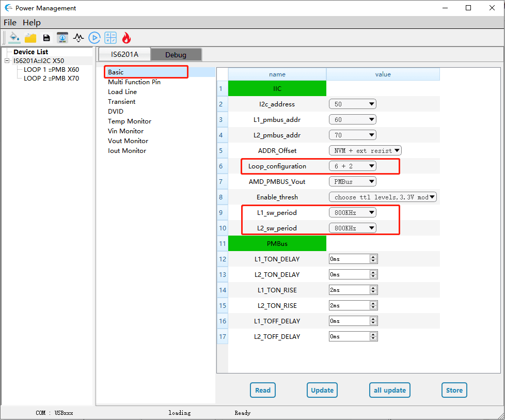Open the calculator tool icon
This screenshot has height=420, width=505.
[x=111, y=38]
